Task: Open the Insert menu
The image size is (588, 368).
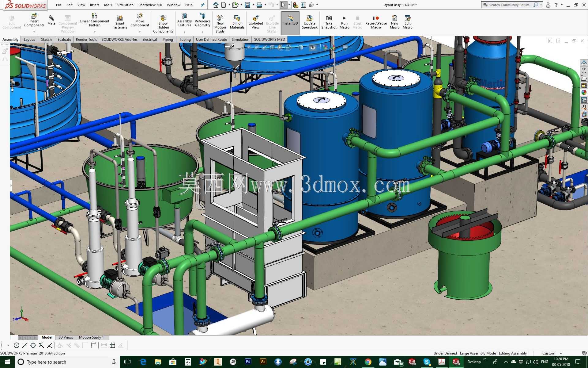Action: tap(94, 5)
